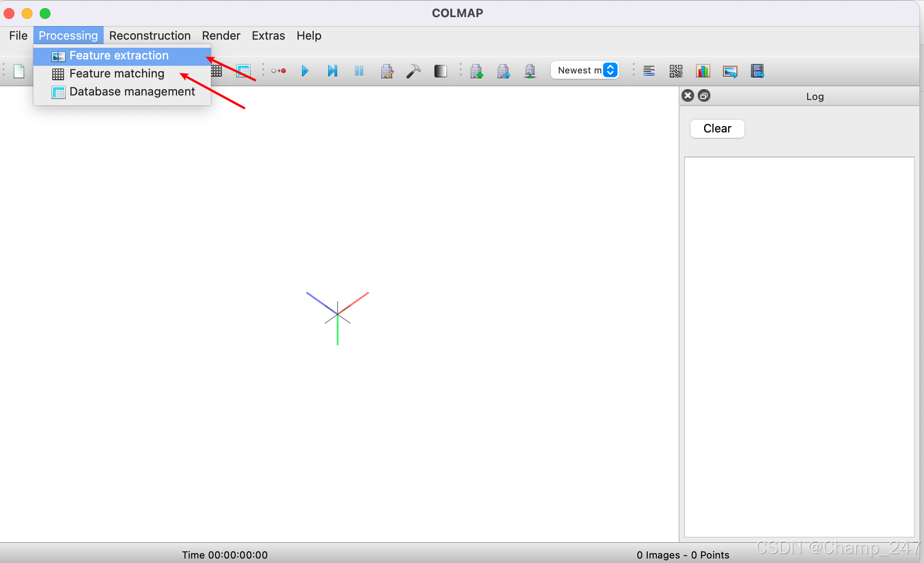Choose Feature matching from menu

(117, 73)
